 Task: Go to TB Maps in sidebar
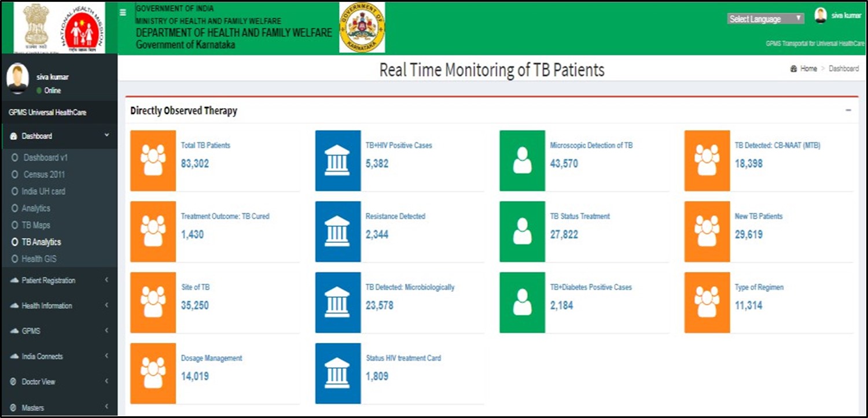click(x=36, y=225)
